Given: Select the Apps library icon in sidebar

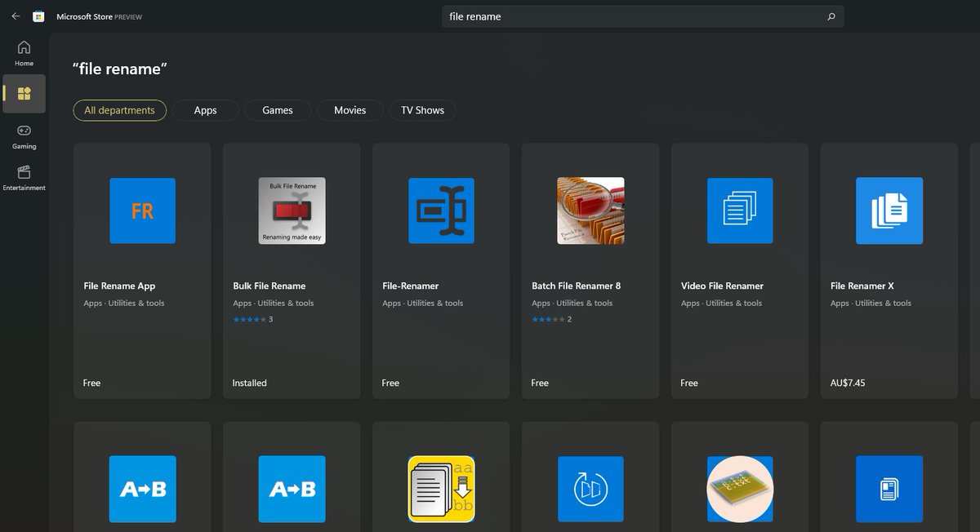Looking at the screenshot, I should 24,93.
